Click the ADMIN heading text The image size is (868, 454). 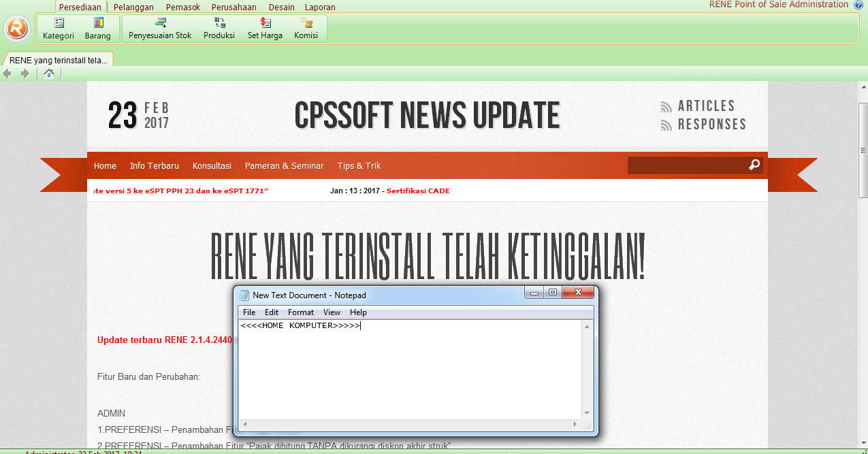click(112, 413)
